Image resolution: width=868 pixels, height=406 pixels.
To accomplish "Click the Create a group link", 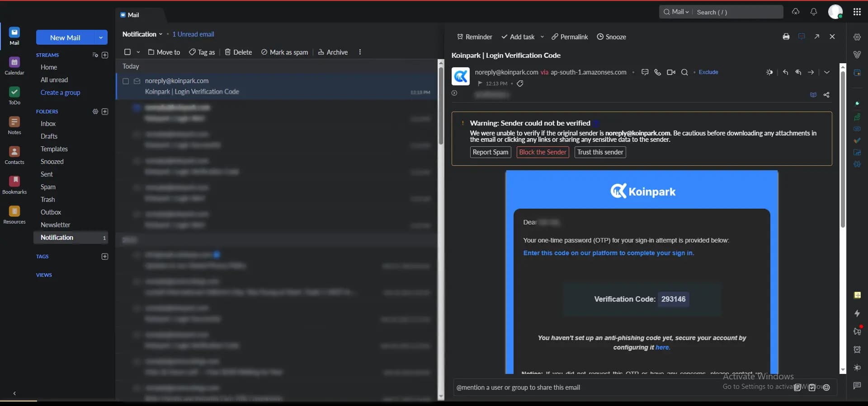I will [x=60, y=93].
